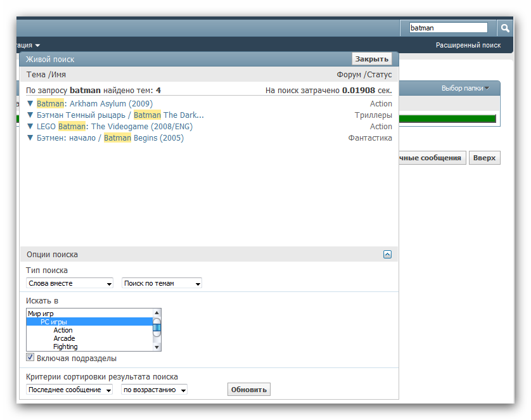Expand Бэтман Темный рыцарь result triangle
The width and height of the screenshot is (531, 420).
(30, 115)
